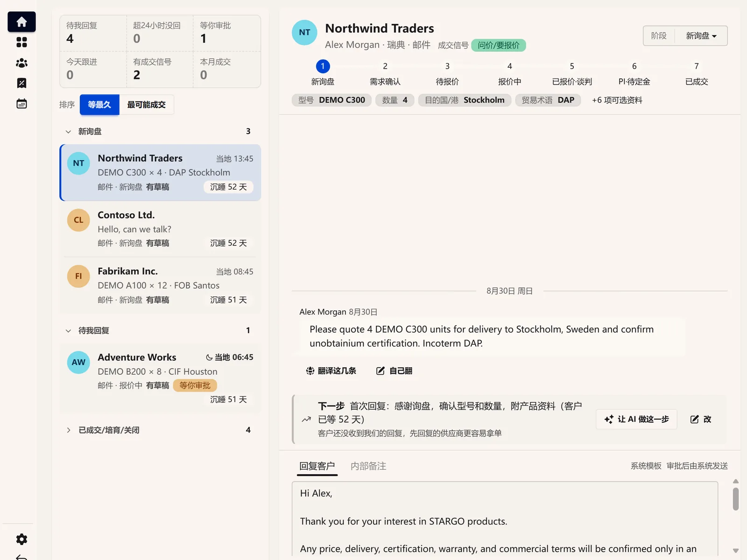
Task: Open the Fabrikam Inc. conversation row
Action: (160, 285)
